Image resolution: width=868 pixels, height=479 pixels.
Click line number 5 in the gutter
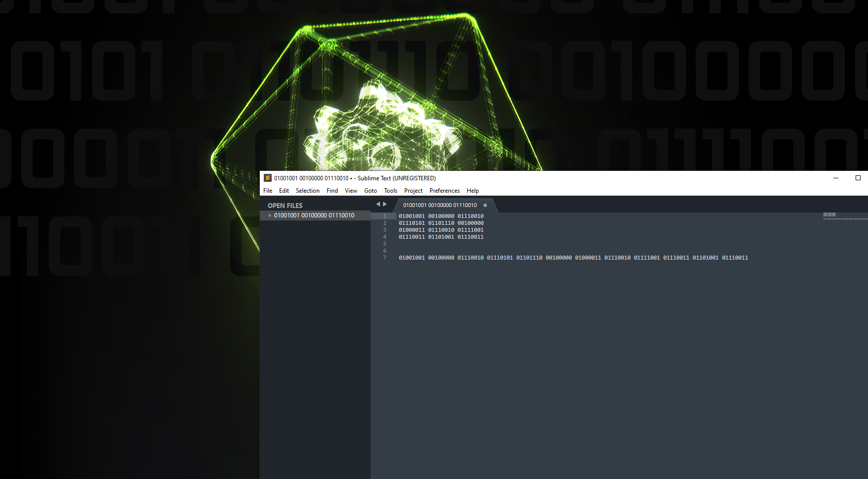(x=385, y=244)
